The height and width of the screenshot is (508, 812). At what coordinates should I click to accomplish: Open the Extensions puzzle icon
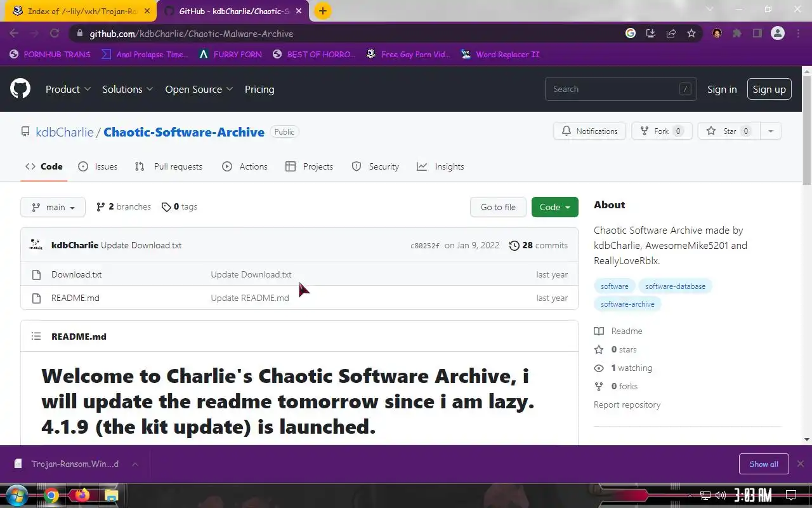737,34
